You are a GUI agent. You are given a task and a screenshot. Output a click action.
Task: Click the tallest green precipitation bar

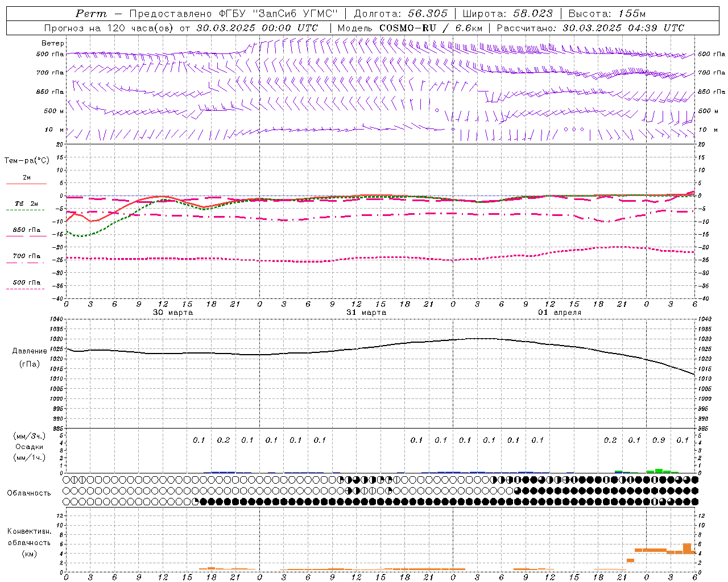point(659,471)
